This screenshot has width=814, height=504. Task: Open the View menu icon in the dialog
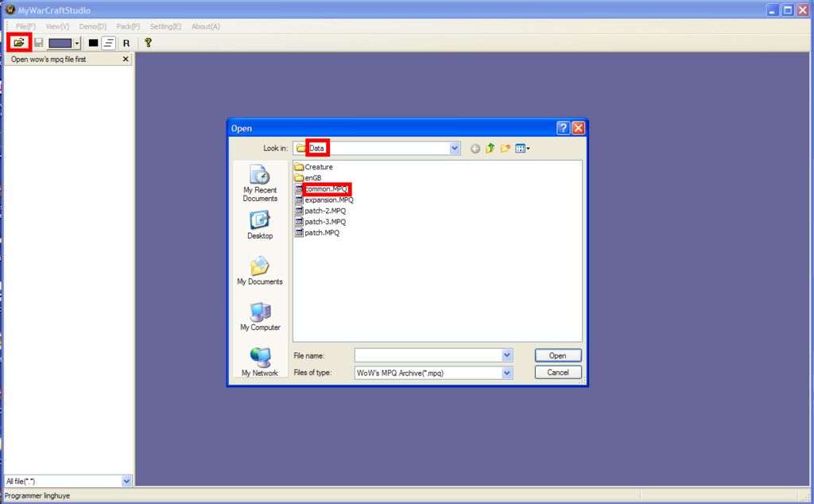click(x=522, y=149)
